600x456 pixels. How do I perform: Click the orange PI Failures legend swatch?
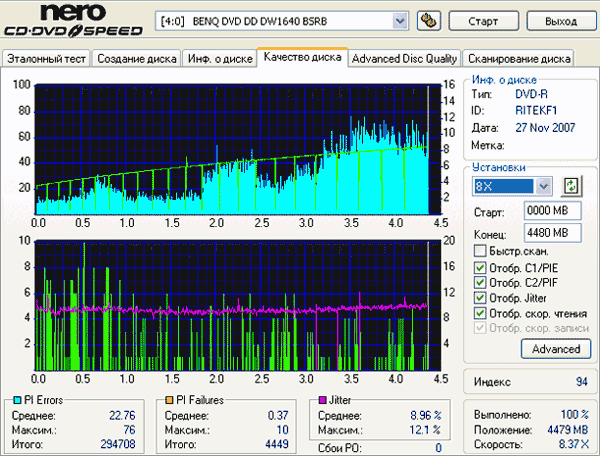pyautogui.click(x=169, y=400)
